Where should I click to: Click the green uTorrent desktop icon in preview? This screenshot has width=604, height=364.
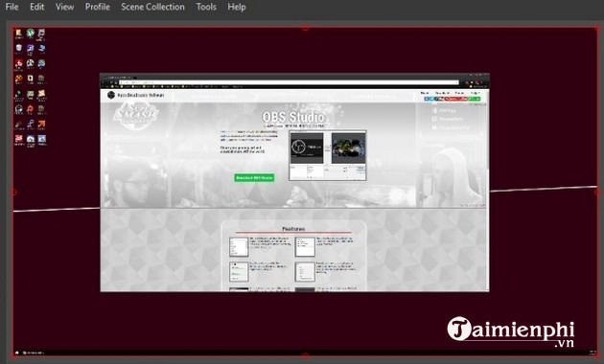[30, 34]
